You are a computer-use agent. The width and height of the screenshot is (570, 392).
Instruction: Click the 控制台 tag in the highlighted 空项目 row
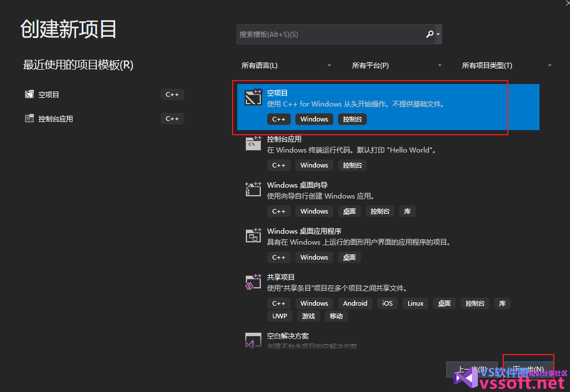(x=352, y=119)
